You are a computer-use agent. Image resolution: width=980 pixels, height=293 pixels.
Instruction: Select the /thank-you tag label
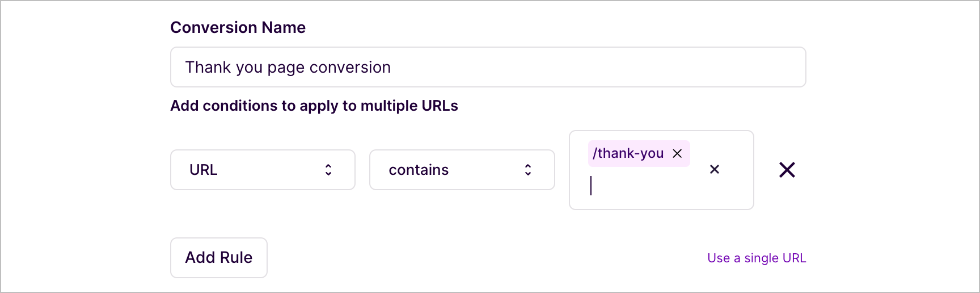628,153
